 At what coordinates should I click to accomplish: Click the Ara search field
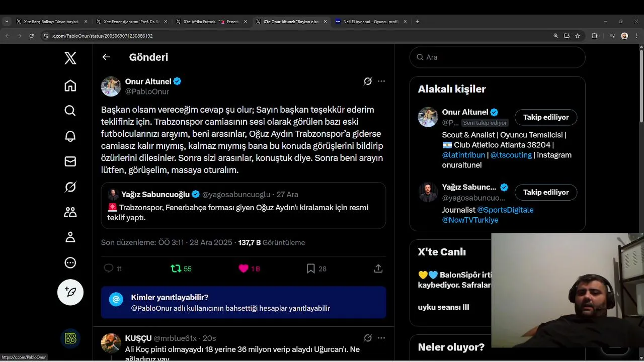pyautogui.click(x=498, y=57)
